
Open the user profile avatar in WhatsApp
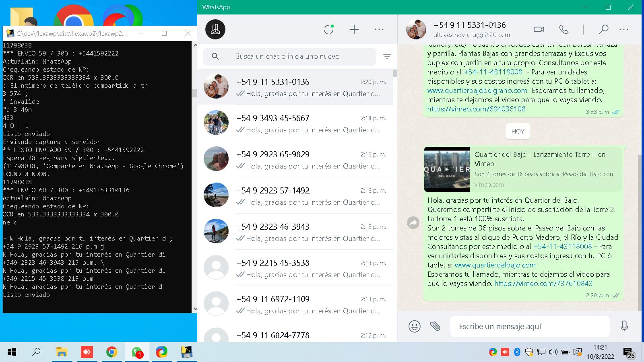215,29
